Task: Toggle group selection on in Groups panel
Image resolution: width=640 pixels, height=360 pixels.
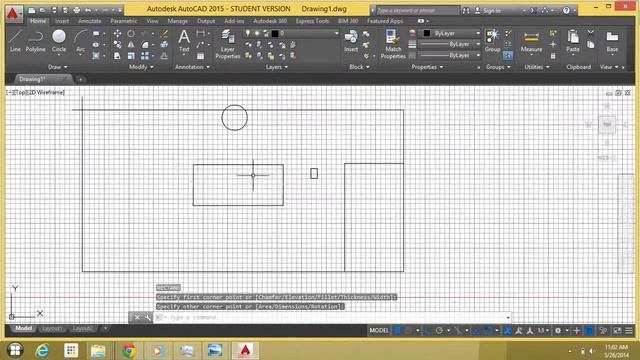Action: (x=508, y=56)
